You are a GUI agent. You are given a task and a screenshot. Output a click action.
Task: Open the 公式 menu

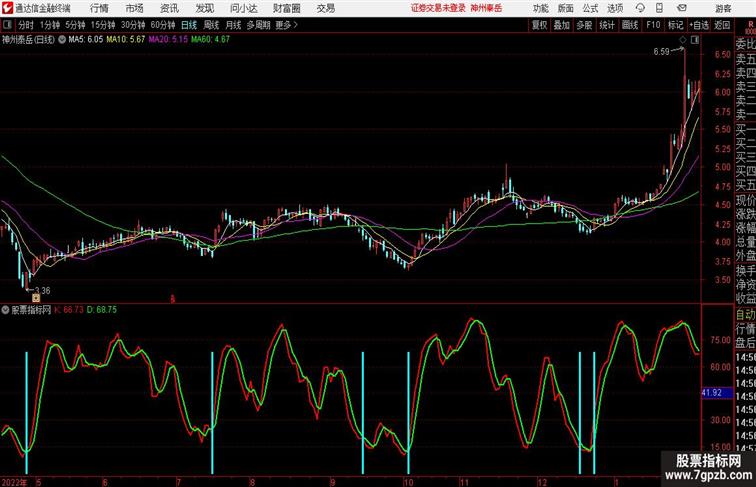(590, 8)
